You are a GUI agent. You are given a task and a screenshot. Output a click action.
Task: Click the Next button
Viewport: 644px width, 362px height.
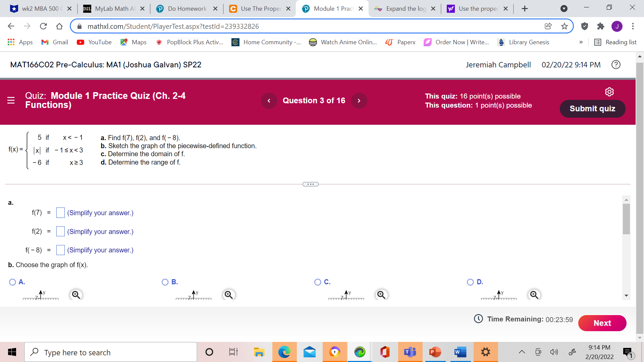(602, 323)
